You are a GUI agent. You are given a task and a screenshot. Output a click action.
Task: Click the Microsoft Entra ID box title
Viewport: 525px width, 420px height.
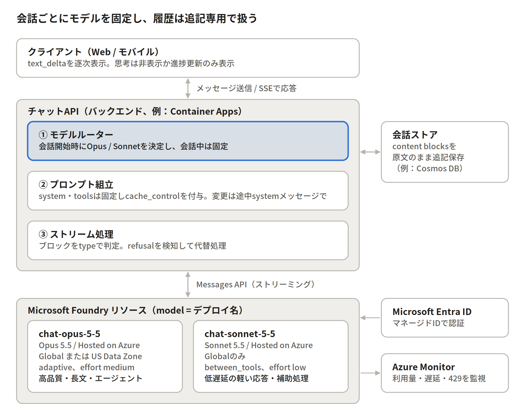click(432, 312)
